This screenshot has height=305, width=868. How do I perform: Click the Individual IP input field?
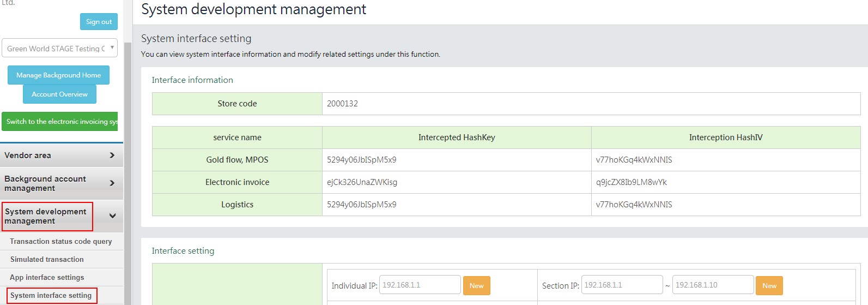click(420, 285)
